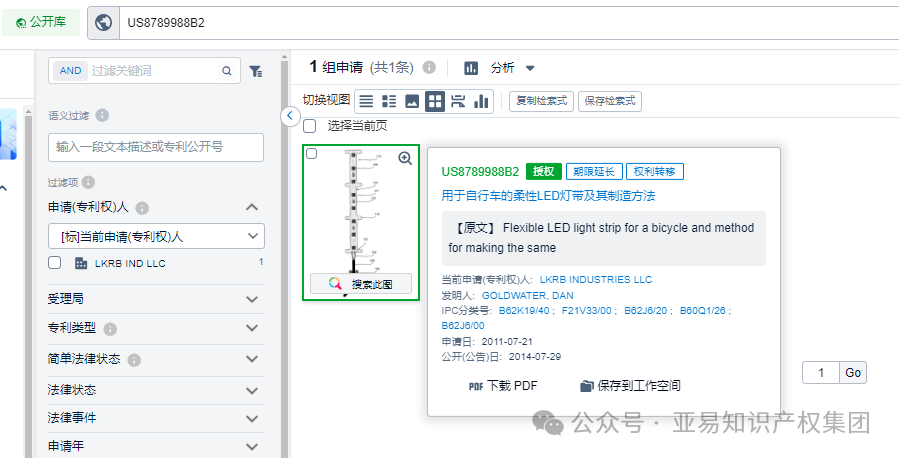Screen dimensions: 899x458
Task: Switch to list view icon
Action: point(366,102)
